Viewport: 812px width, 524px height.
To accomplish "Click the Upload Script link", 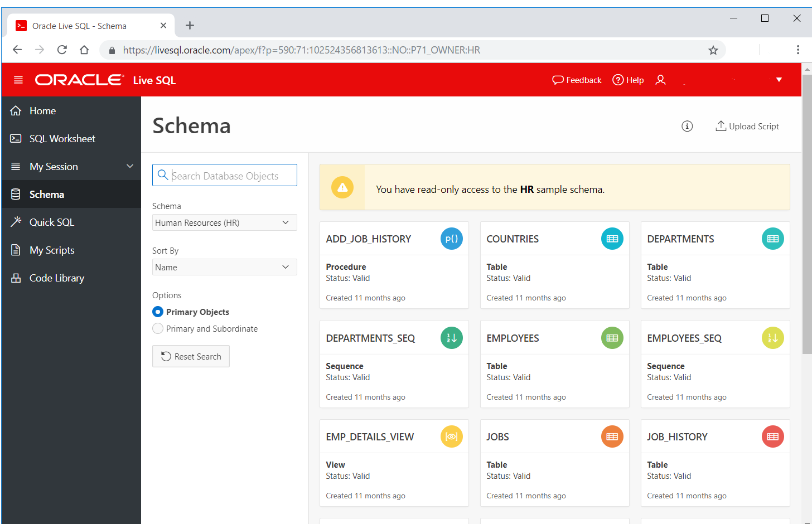I will [x=747, y=126].
